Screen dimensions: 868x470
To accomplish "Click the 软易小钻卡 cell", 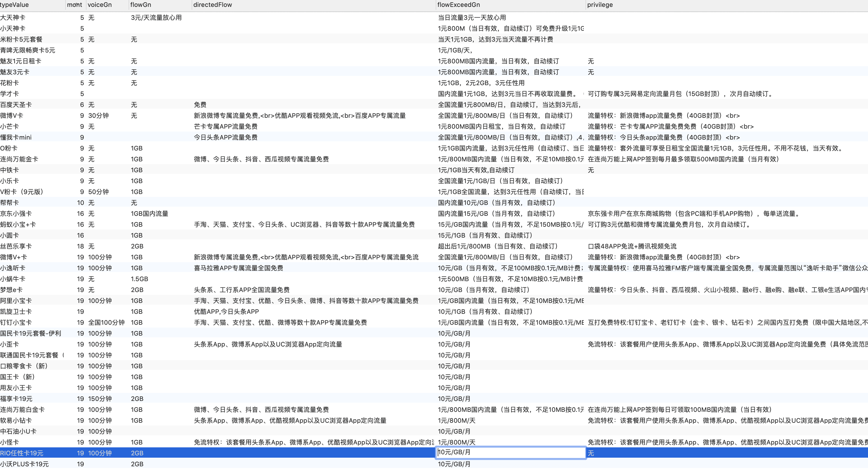I will pyautogui.click(x=16, y=420).
